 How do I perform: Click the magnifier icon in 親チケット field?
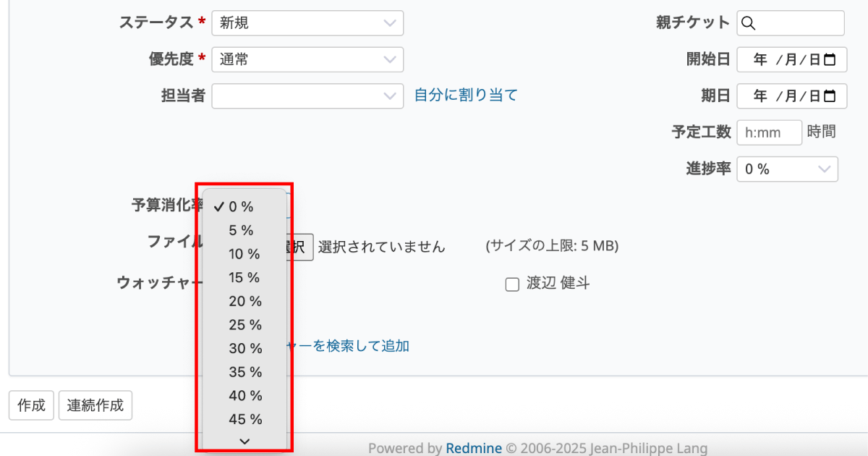pyautogui.click(x=749, y=22)
